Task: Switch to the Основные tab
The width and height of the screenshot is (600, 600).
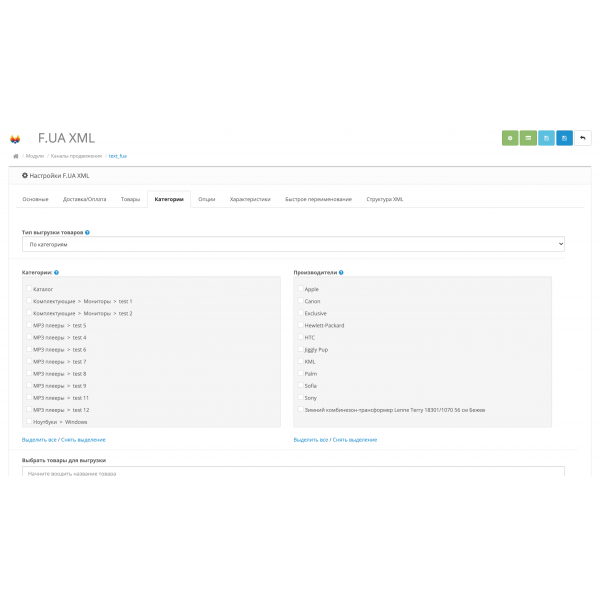Action: (35, 199)
